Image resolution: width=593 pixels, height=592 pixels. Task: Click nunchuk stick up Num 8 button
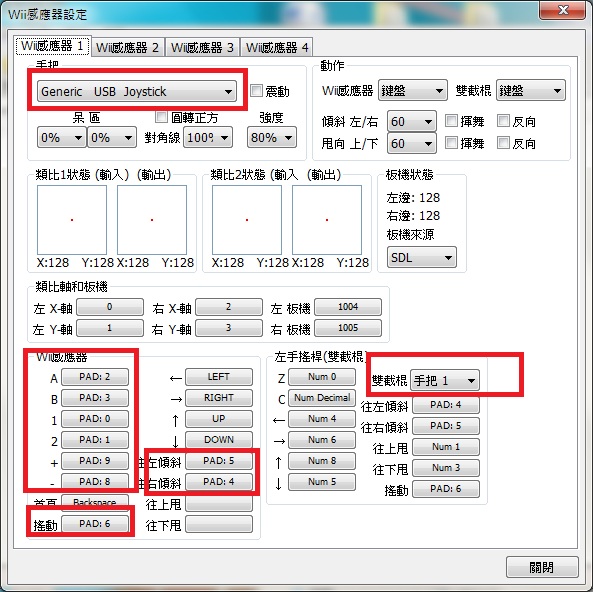pos(322,461)
